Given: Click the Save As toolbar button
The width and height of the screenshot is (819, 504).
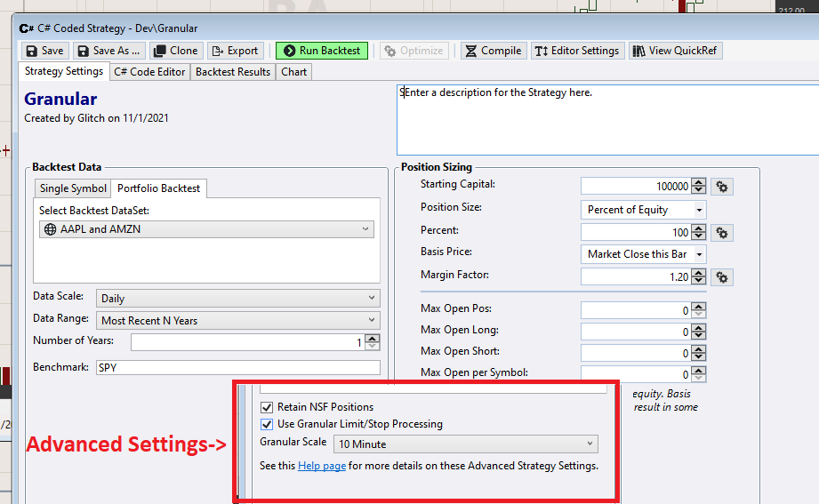Looking at the screenshot, I should point(108,51).
